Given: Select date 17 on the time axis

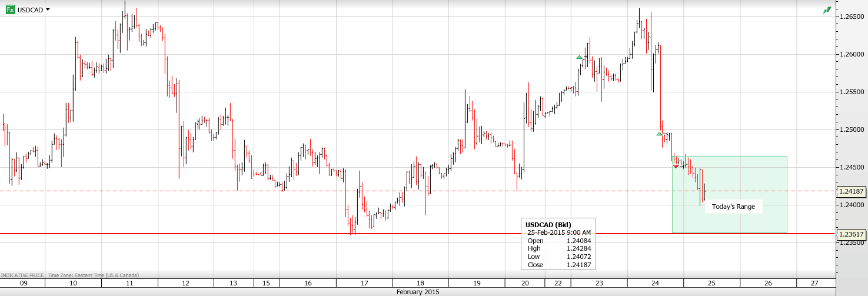Looking at the screenshot, I should 364,283.
